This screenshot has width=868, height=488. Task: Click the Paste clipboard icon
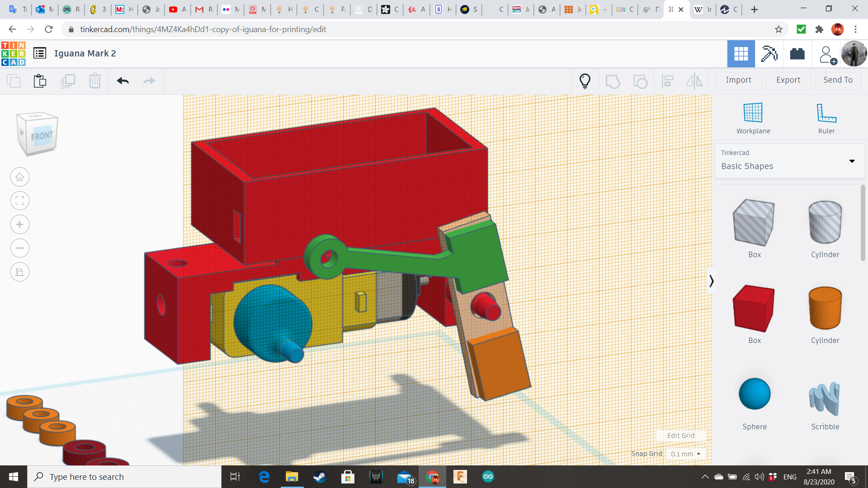click(40, 81)
